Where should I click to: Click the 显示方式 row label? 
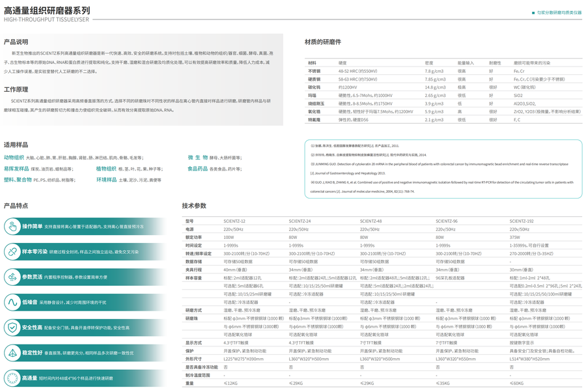pos(193,343)
